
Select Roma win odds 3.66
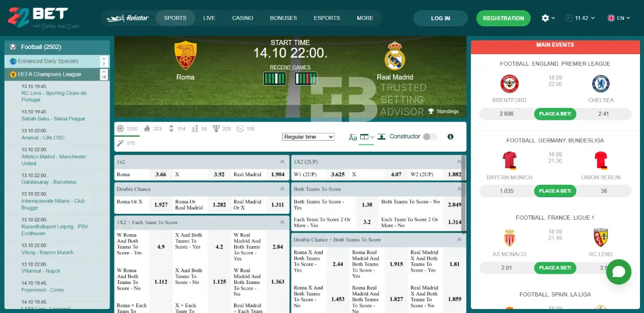coord(161,174)
